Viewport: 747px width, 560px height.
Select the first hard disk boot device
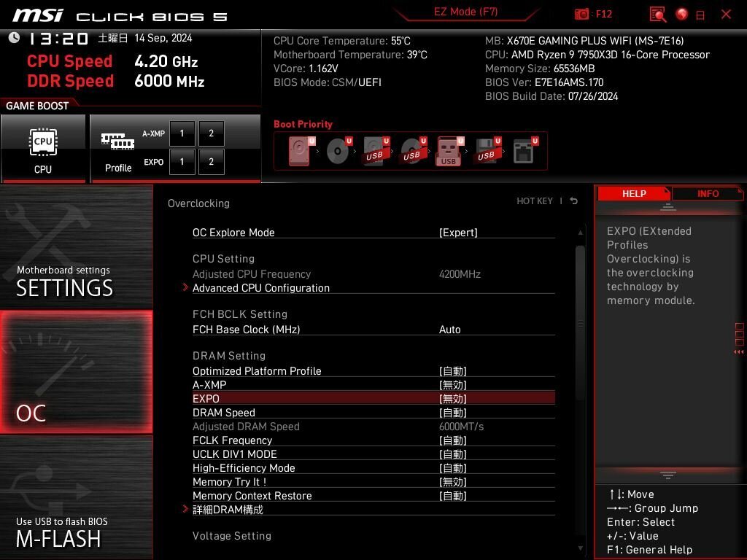[x=301, y=151]
